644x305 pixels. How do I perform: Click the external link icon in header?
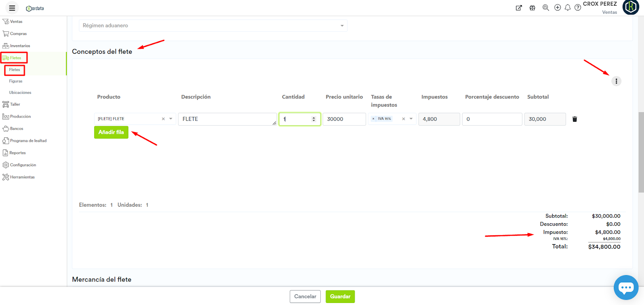519,8
